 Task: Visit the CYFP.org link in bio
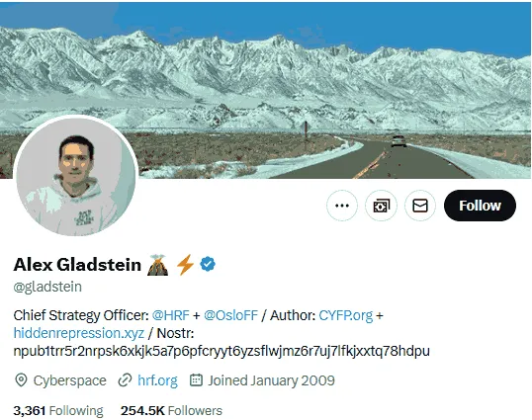345,315
